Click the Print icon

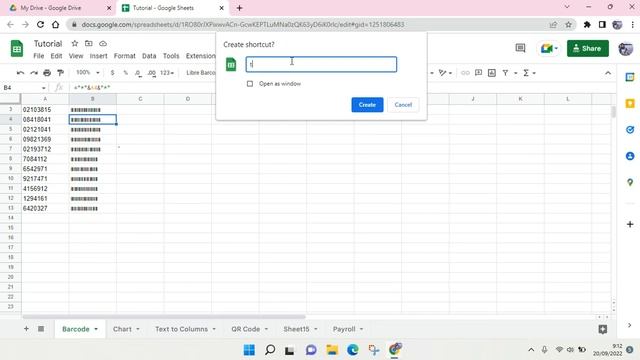(x=47, y=73)
